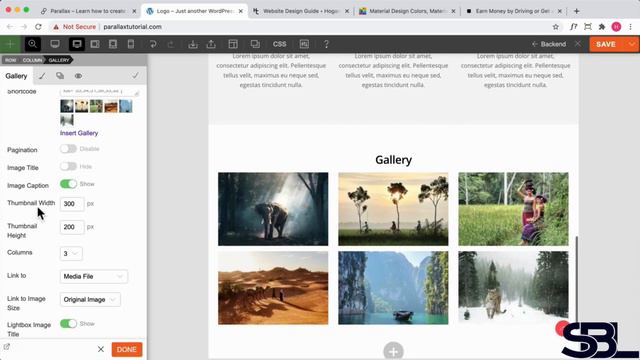
Task: Turn off Lightbox Image Title toggle
Action: [68, 323]
